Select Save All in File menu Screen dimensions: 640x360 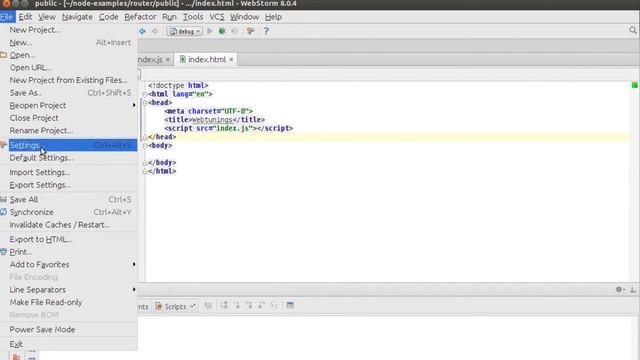pos(69,200)
